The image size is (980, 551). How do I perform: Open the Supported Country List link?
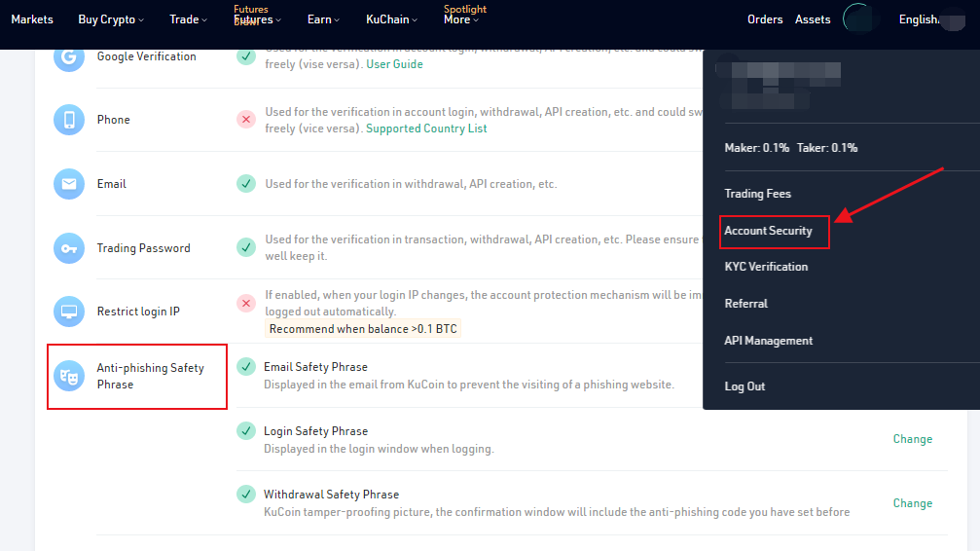pyautogui.click(x=426, y=129)
